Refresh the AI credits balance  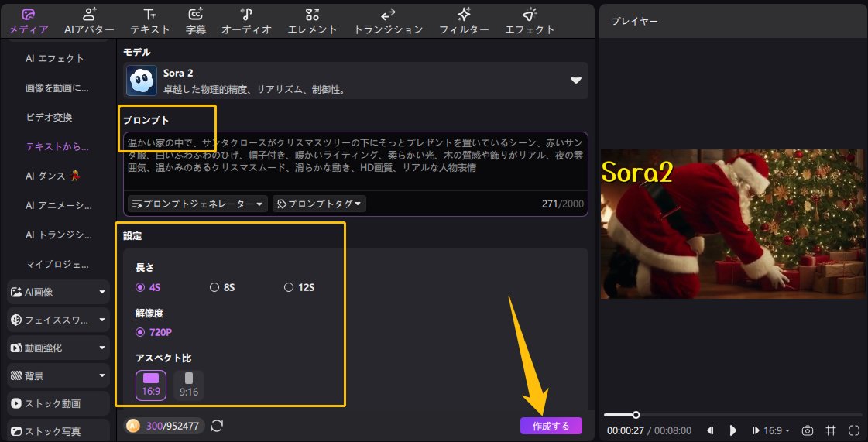217,426
